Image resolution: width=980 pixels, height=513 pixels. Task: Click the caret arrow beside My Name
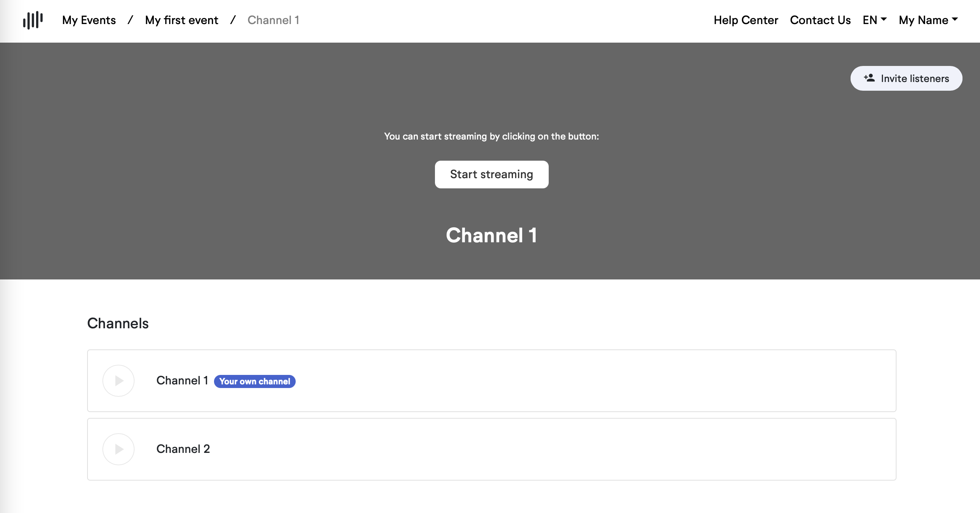coord(955,19)
